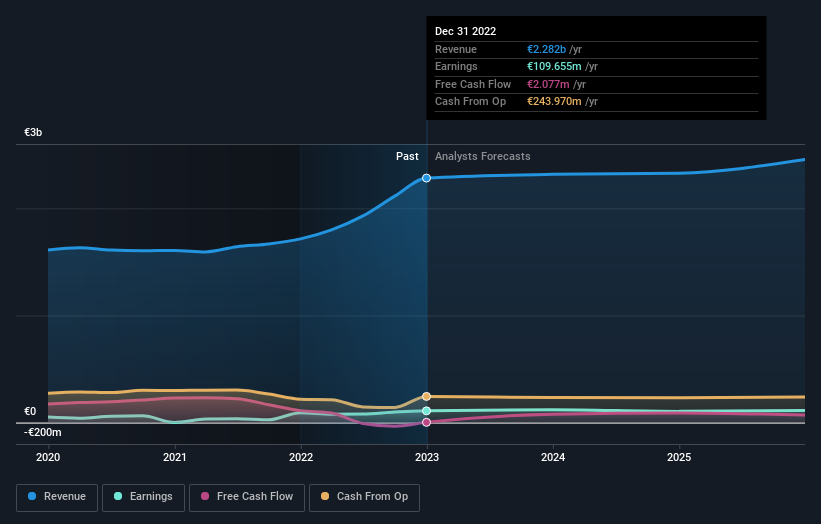This screenshot has width=821, height=524.
Task: Toggle the Revenue legend button
Action: (x=57, y=497)
